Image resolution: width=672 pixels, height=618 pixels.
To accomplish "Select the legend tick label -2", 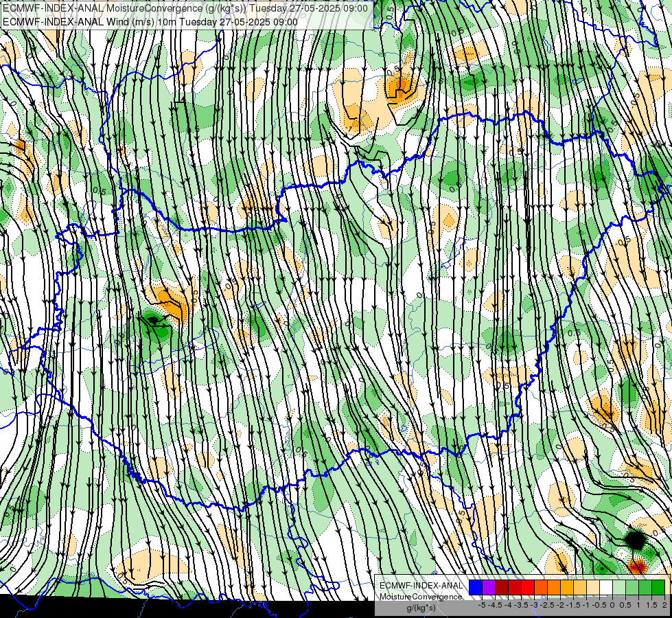I will (560, 605).
